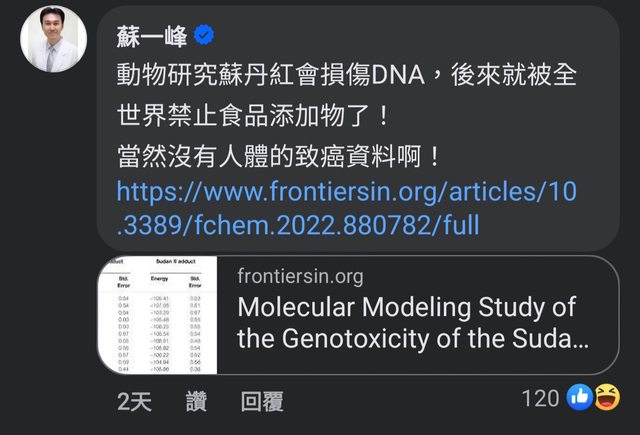Click the comment line mentioning 蘇丹紅 and DNA

(x=346, y=75)
